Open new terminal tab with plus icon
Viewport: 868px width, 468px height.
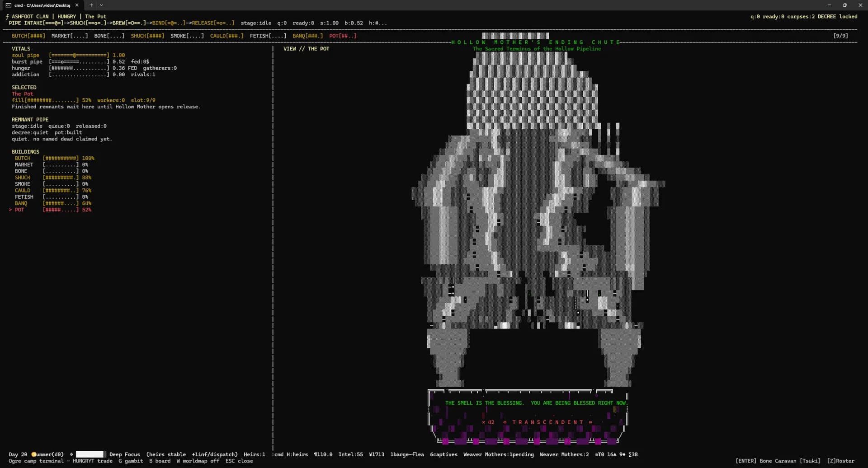click(91, 5)
